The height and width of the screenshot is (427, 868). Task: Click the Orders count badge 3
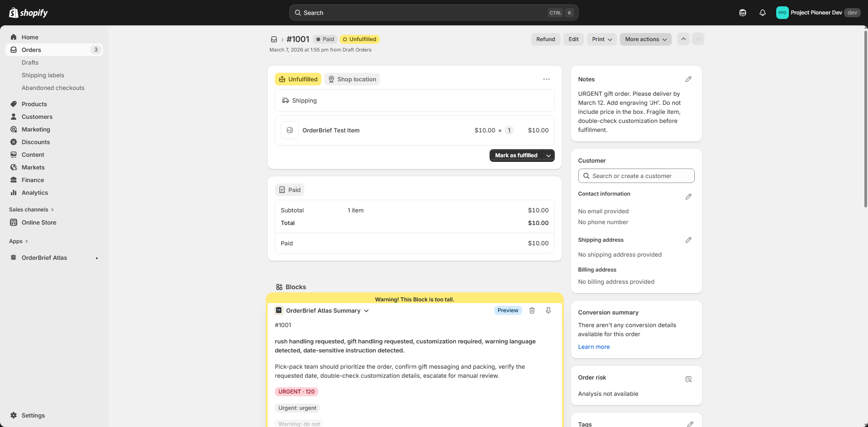point(96,50)
